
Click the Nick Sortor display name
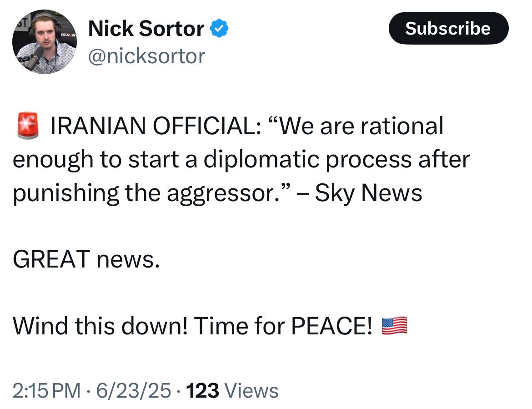tap(146, 29)
